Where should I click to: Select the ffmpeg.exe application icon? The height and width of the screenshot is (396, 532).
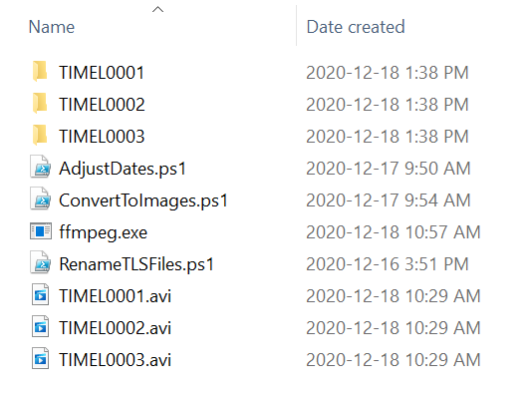coord(41,231)
